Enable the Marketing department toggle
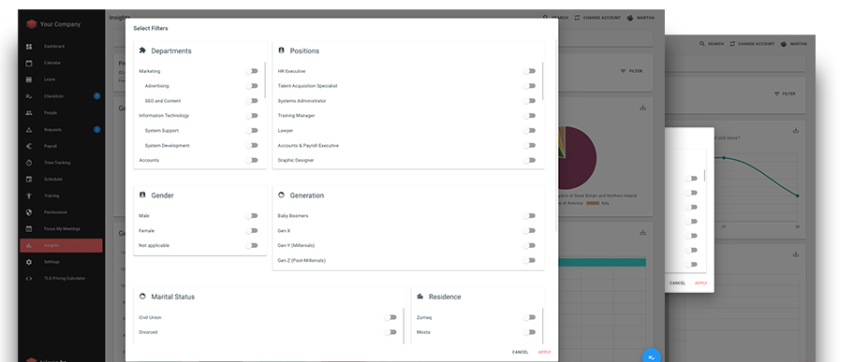868x362 pixels. coord(253,71)
